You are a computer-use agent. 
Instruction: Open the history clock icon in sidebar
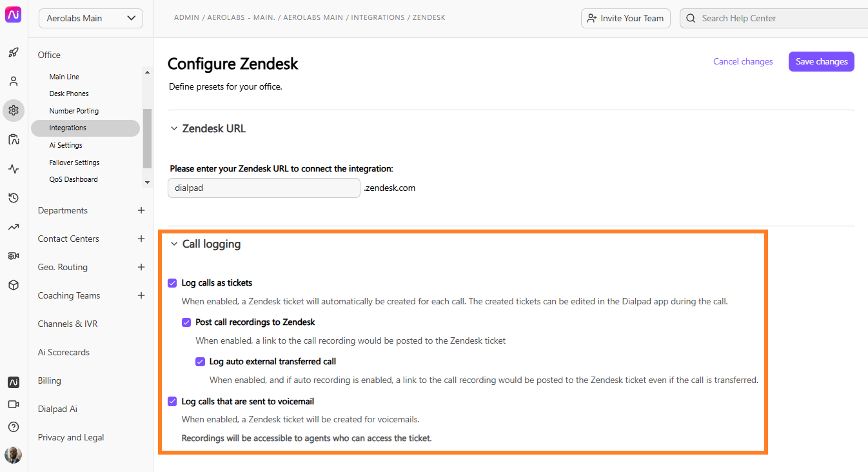tap(14, 198)
